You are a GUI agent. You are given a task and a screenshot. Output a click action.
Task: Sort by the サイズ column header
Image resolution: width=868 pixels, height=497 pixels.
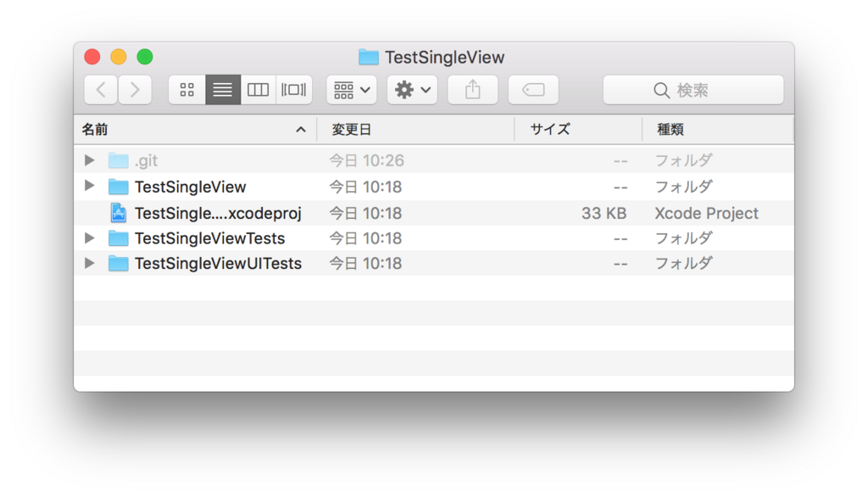(578, 130)
